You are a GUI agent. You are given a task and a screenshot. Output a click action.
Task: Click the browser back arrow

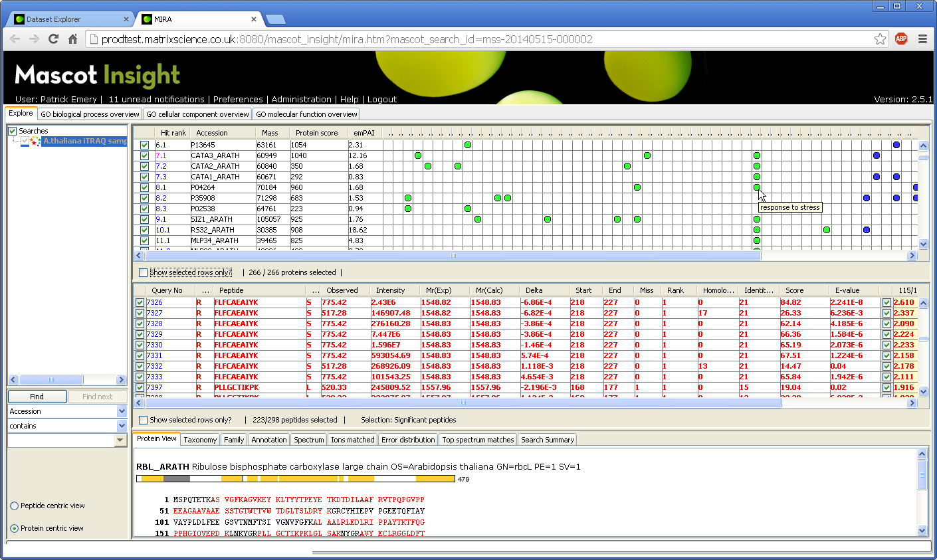(15, 39)
